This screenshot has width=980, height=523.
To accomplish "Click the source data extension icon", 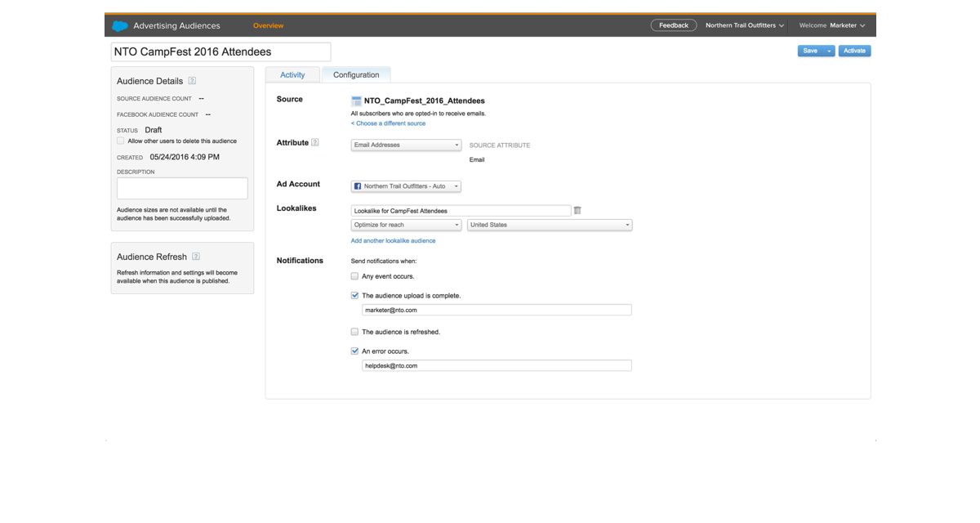I will coord(356,101).
